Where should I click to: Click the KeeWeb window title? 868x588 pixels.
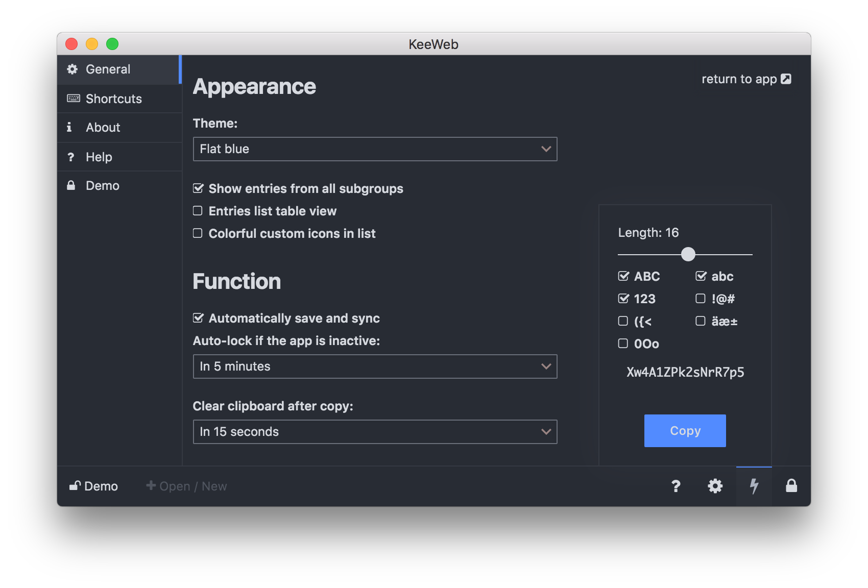[x=433, y=44]
